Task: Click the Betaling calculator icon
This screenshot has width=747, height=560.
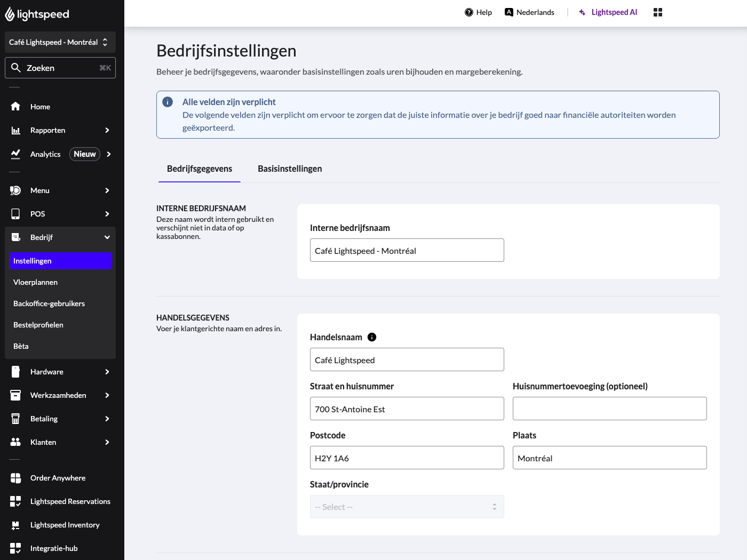Action: 15,419
